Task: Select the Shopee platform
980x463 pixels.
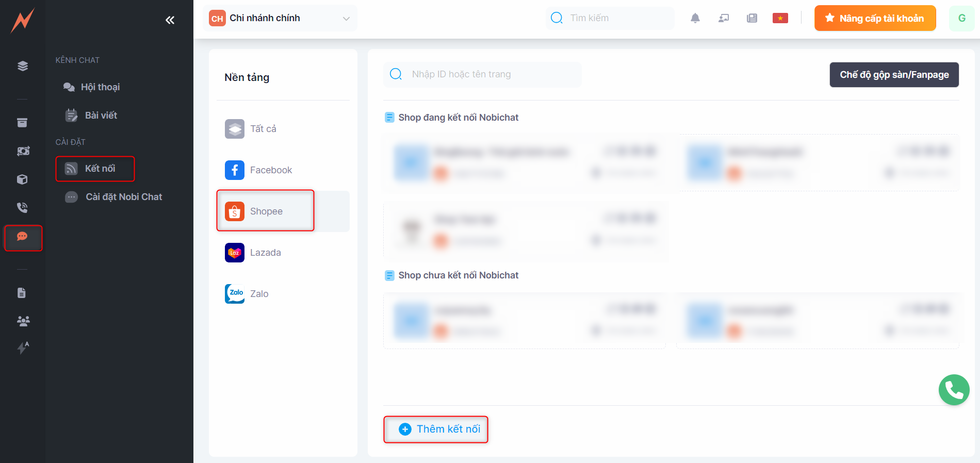Action: (x=266, y=211)
